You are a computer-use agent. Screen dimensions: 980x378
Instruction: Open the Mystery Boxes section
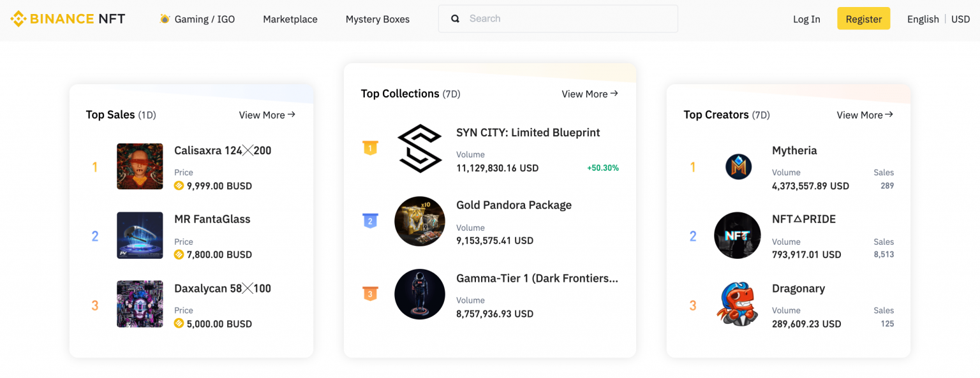click(x=377, y=19)
